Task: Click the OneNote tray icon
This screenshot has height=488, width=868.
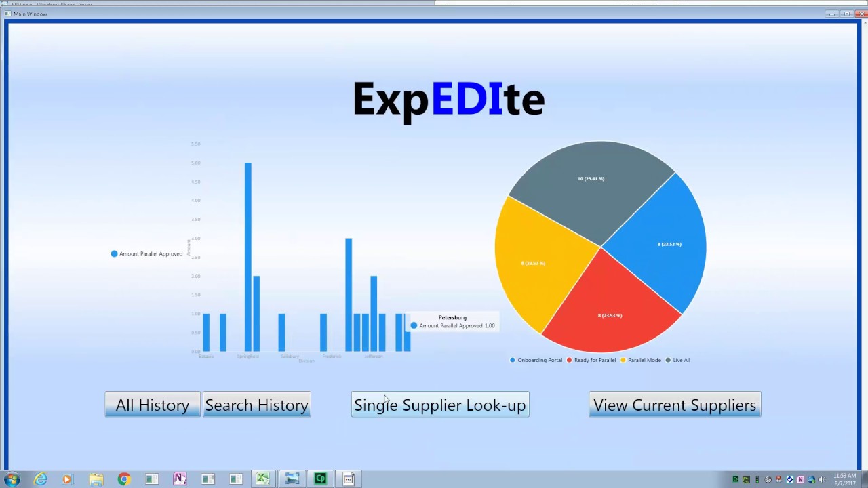Action: [x=801, y=479]
